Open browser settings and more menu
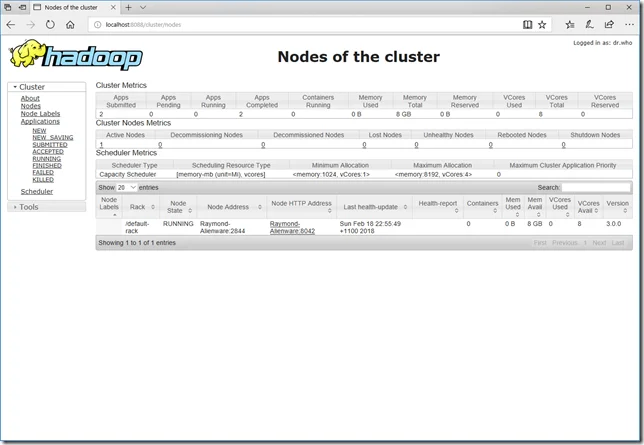The height and width of the screenshot is (445, 644). [x=626, y=24]
